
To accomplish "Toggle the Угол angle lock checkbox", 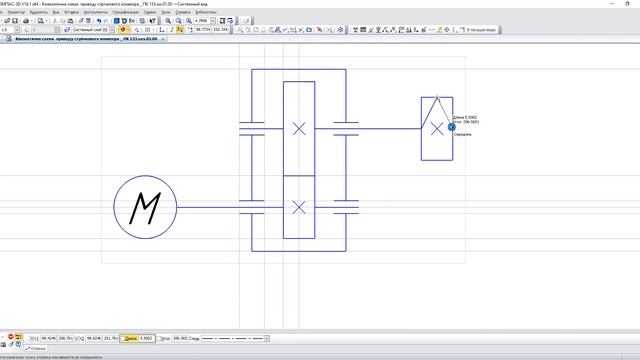I will coord(160,339).
